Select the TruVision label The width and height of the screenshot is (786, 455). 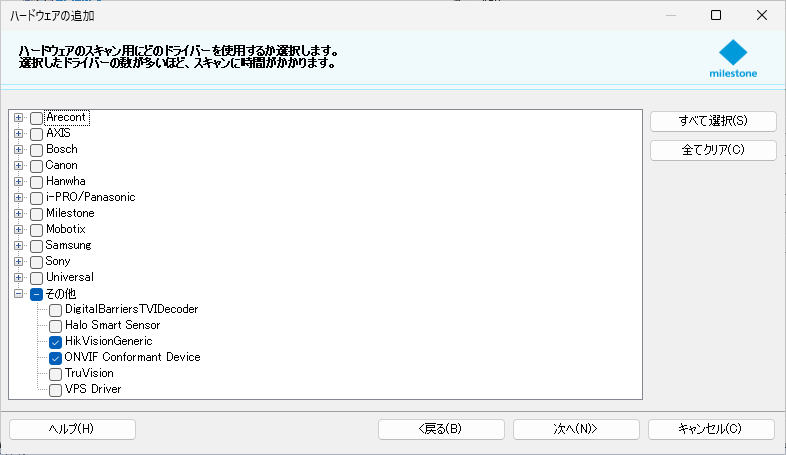(x=89, y=373)
